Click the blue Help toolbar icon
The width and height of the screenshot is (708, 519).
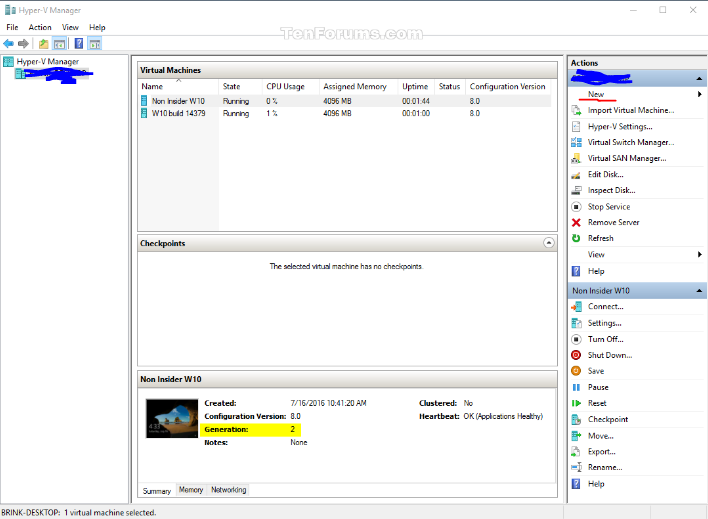click(x=79, y=44)
